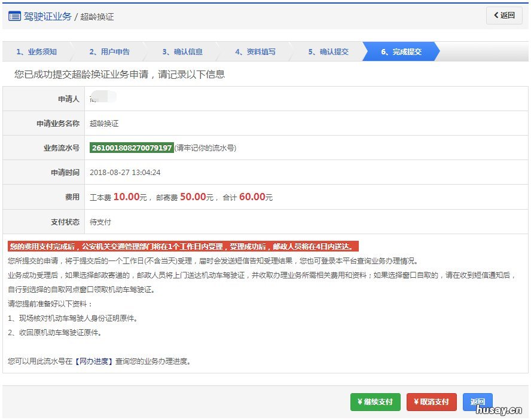Click the ¥ icon on the 继续支付 button
The height and width of the screenshot is (420, 531).
(359, 401)
